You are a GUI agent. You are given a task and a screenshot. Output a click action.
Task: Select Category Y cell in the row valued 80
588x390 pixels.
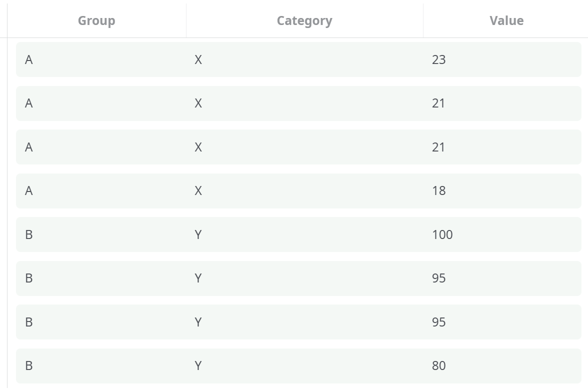pos(198,365)
